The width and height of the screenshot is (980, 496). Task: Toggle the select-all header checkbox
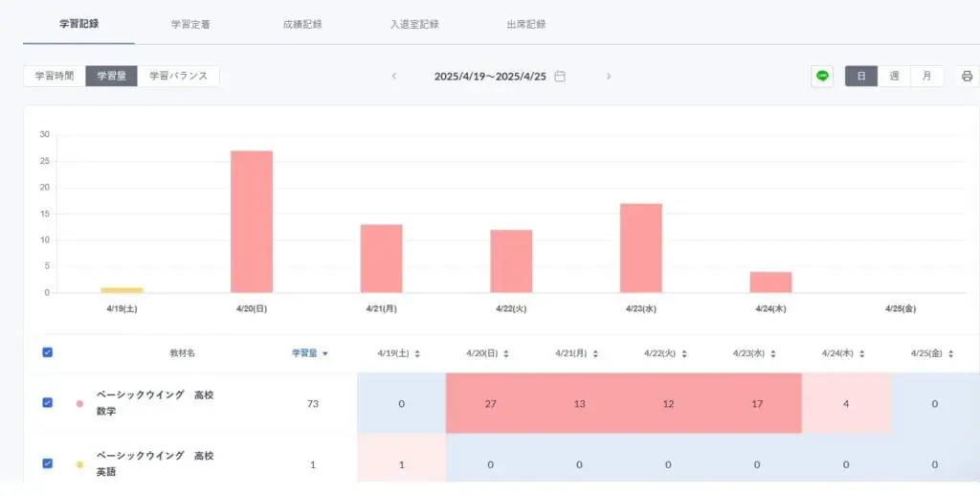coord(48,352)
